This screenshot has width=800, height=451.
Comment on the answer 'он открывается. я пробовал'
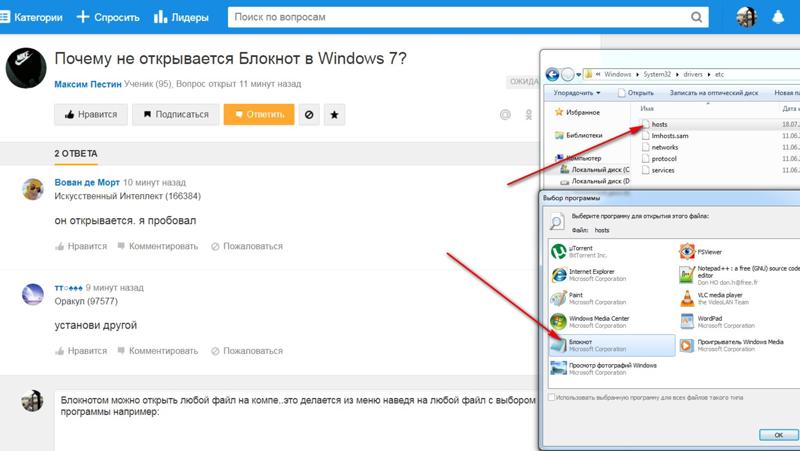(158, 246)
